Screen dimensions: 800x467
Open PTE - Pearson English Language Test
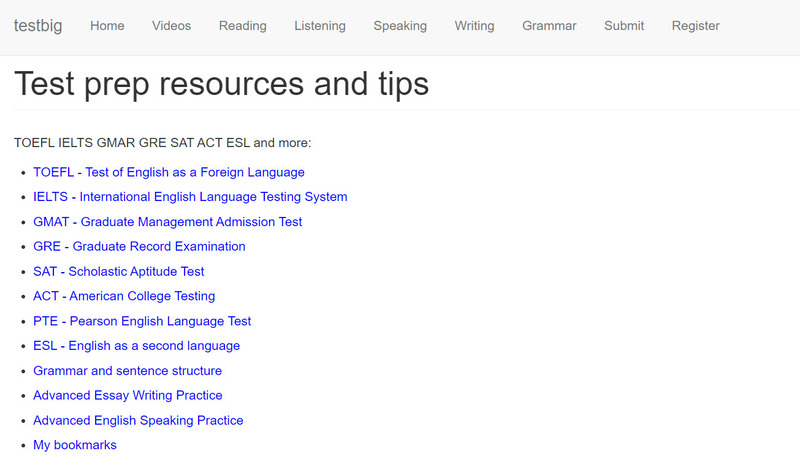point(142,321)
